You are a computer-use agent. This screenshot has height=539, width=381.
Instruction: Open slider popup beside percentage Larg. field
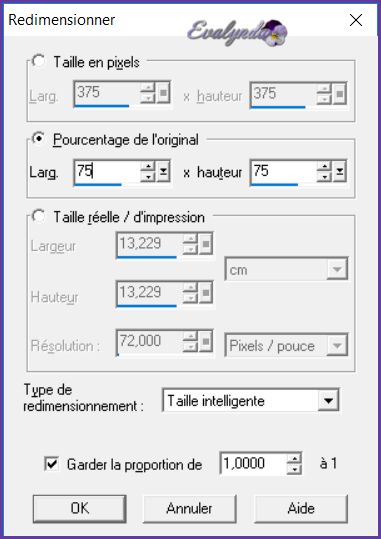[x=163, y=171]
